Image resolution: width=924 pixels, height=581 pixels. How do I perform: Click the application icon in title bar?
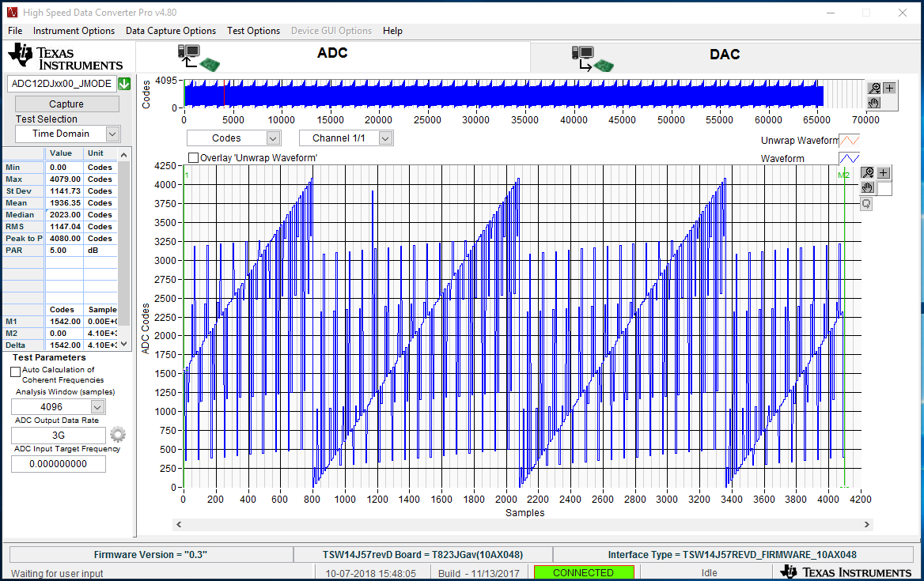coord(12,12)
